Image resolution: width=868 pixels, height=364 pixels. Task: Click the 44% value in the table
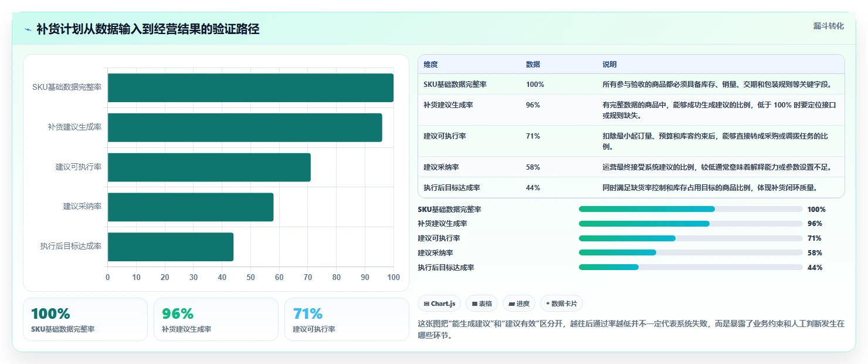pyautogui.click(x=533, y=188)
